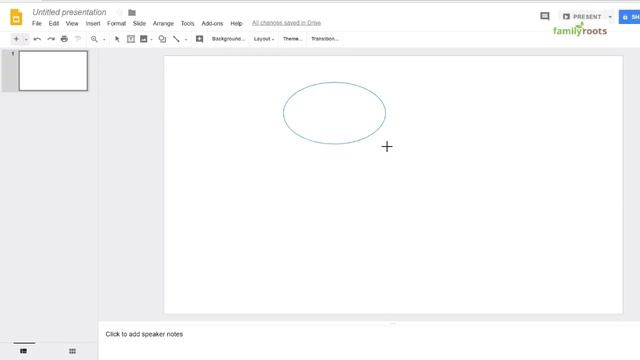640x360 pixels.
Task: Undo the last action
Action: pos(37,39)
